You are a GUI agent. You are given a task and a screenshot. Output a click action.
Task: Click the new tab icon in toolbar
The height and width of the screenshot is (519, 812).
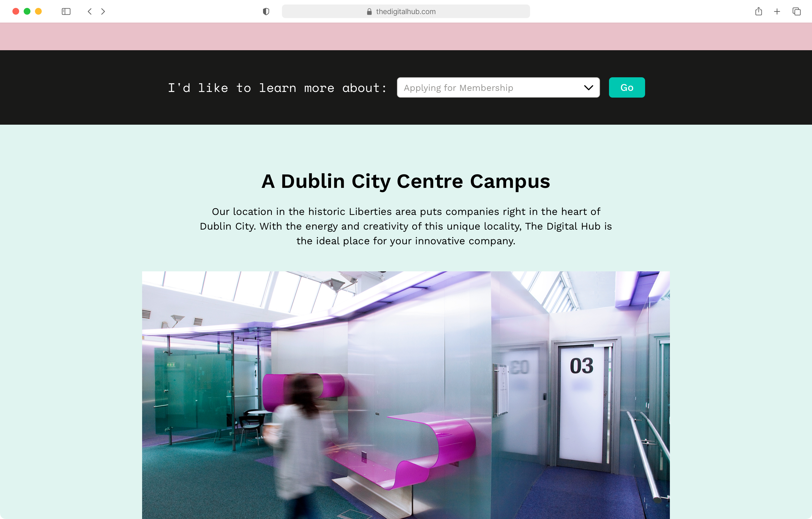pos(776,11)
